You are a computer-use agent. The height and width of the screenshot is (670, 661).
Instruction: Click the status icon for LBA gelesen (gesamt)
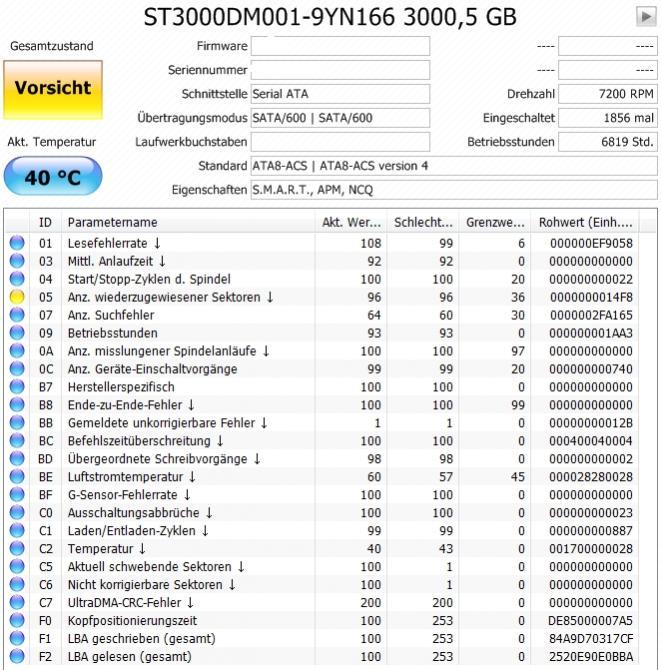(x=17, y=656)
